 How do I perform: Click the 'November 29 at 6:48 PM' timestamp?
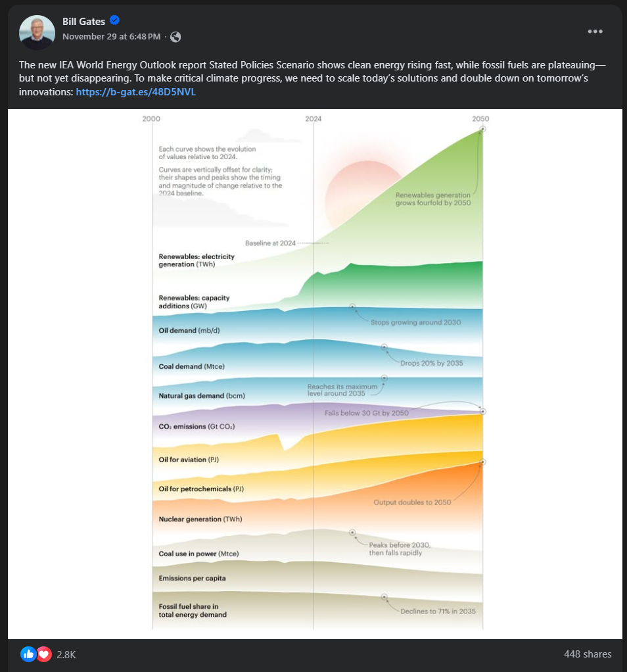pyautogui.click(x=111, y=37)
